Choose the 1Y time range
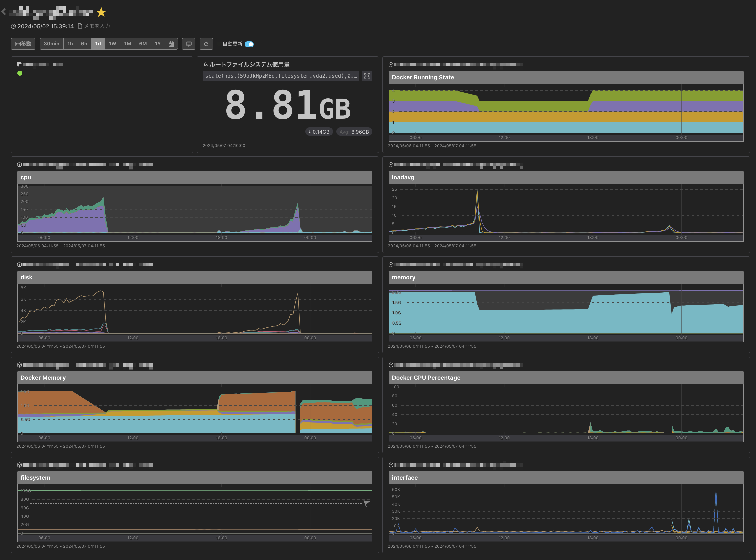The width and height of the screenshot is (756, 560). pyautogui.click(x=158, y=44)
